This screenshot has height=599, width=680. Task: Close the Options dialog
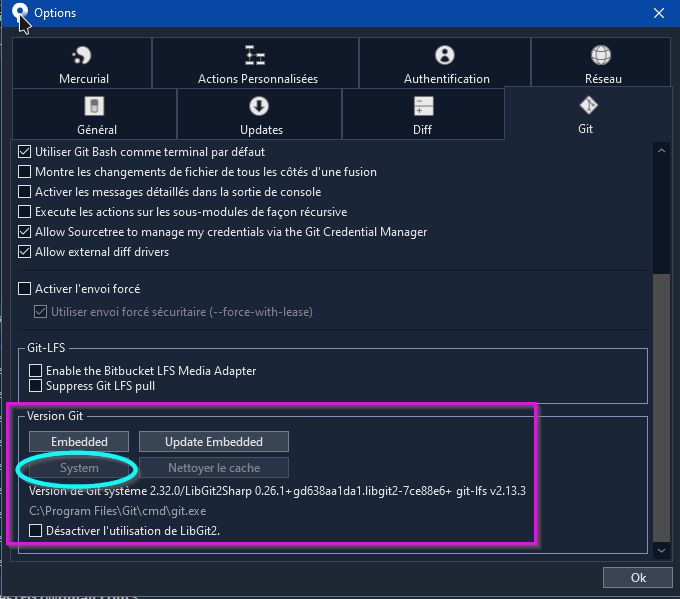[659, 13]
